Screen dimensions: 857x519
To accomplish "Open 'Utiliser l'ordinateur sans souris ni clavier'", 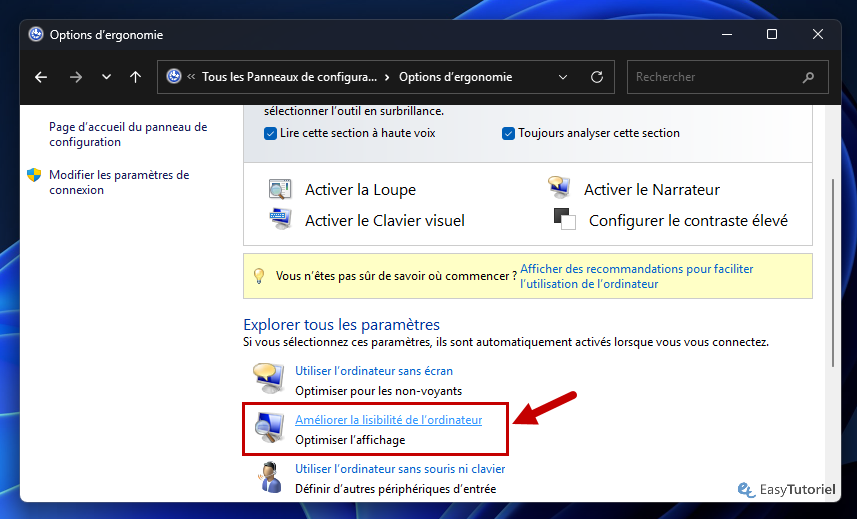I will tap(400, 469).
